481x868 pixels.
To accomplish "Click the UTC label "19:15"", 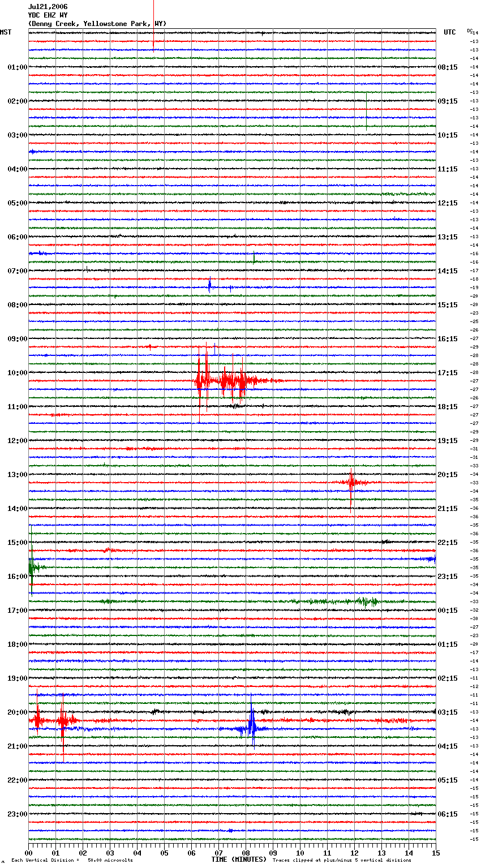I will [448, 441].
